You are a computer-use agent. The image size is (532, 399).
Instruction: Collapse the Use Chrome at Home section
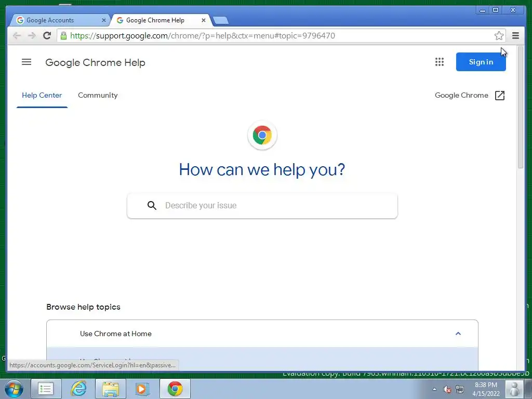pyautogui.click(x=458, y=334)
